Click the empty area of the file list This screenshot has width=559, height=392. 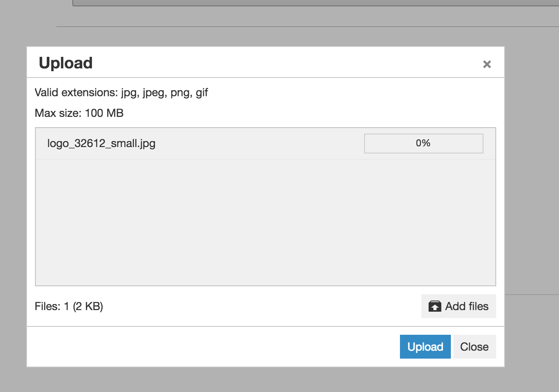[x=265, y=223]
